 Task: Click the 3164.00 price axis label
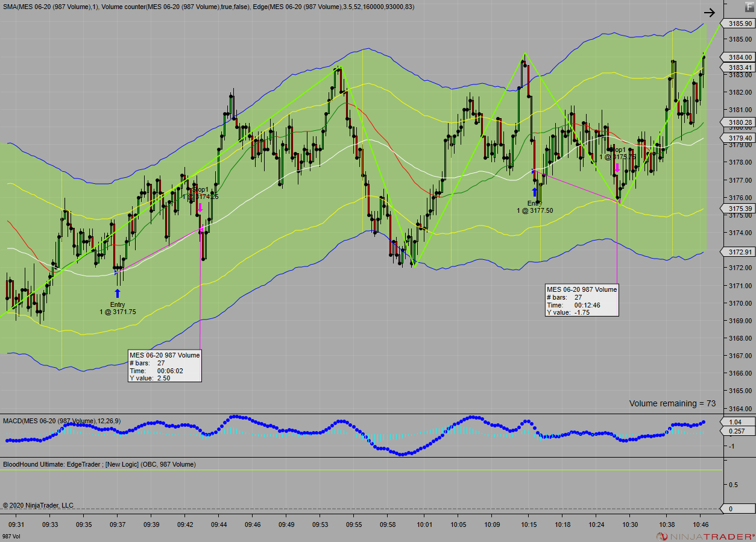click(740, 408)
